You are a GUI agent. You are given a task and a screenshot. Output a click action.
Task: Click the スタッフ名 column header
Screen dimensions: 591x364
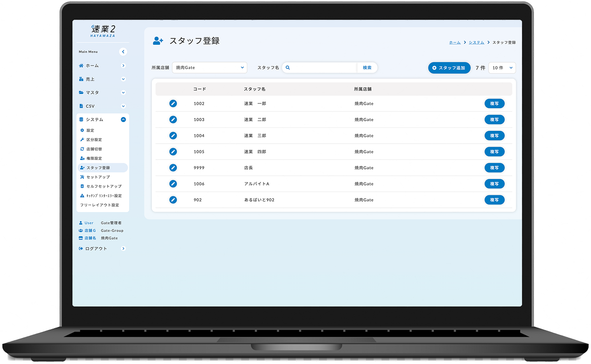255,89
